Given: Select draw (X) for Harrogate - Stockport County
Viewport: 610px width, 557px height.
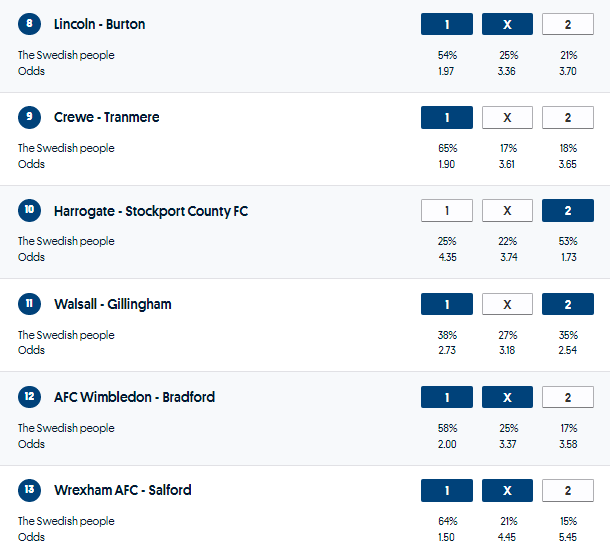Looking at the screenshot, I should [507, 211].
